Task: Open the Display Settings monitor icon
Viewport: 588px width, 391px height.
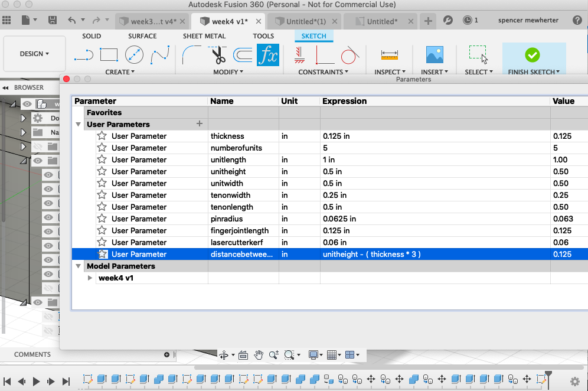Action: (x=313, y=354)
